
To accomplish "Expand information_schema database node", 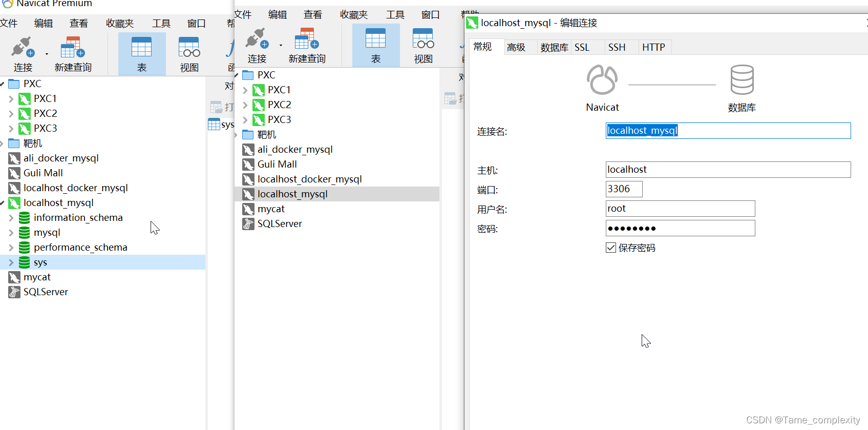I will tap(11, 218).
